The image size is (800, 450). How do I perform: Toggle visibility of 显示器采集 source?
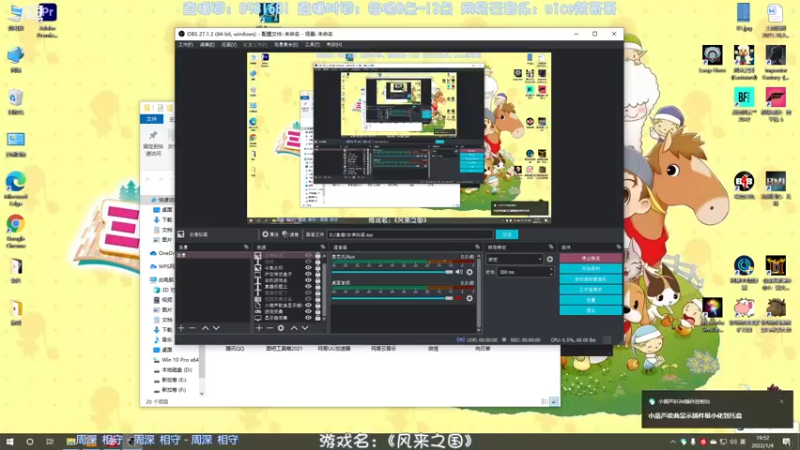tap(308, 317)
